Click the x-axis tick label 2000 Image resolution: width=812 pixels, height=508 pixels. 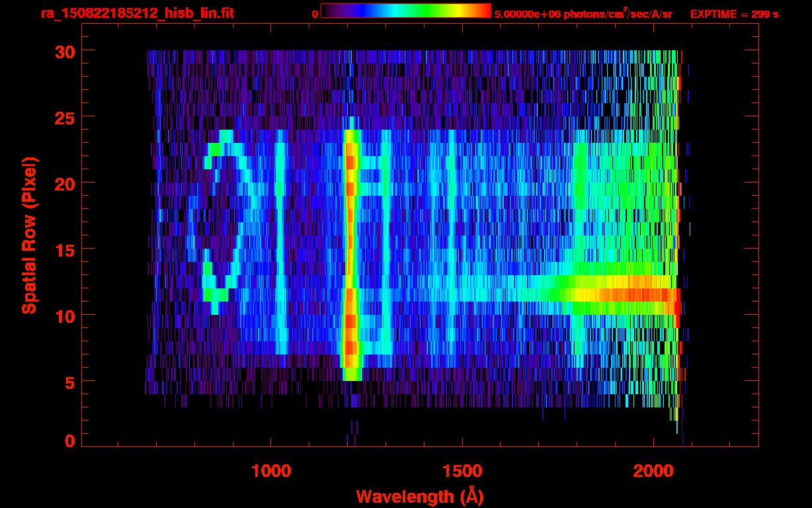click(653, 470)
